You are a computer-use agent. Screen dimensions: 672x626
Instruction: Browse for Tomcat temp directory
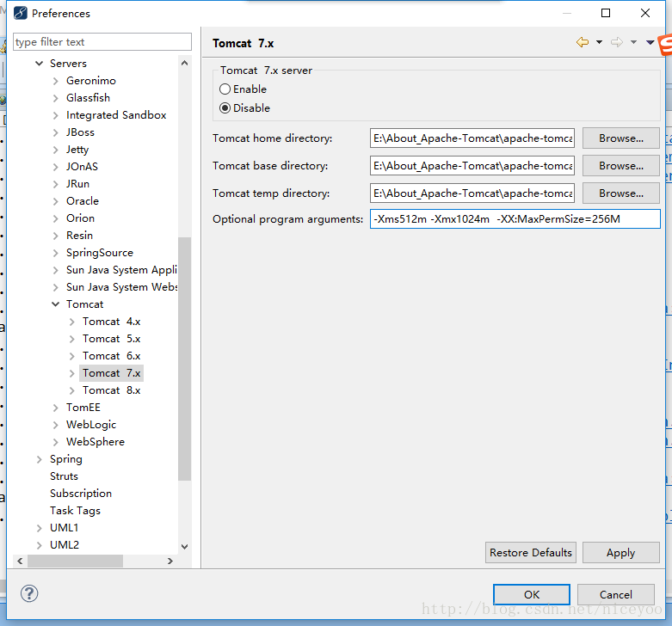[x=620, y=193]
